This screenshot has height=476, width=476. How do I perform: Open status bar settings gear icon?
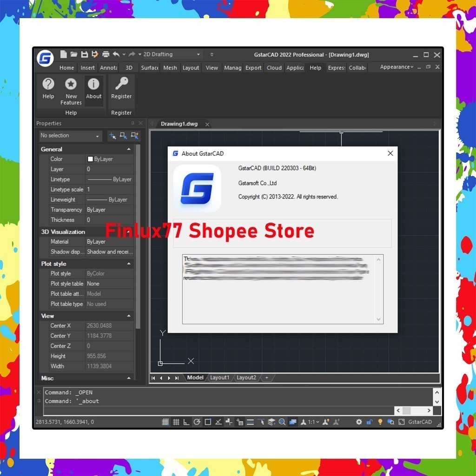(359, 422)
